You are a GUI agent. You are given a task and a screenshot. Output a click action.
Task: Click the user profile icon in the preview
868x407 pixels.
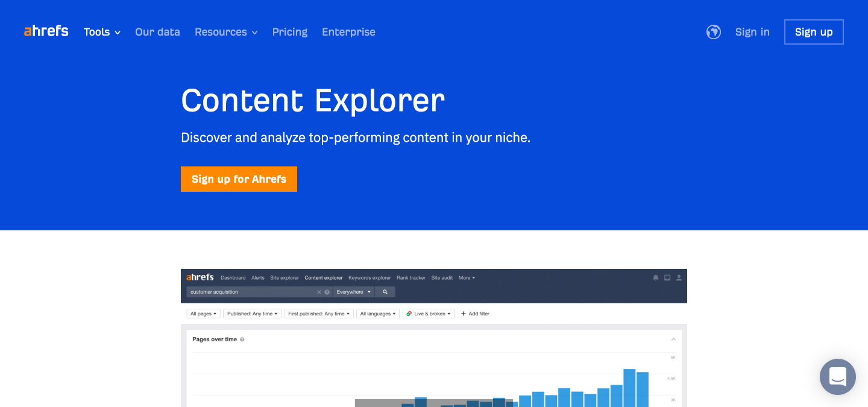tap(679, 278)
